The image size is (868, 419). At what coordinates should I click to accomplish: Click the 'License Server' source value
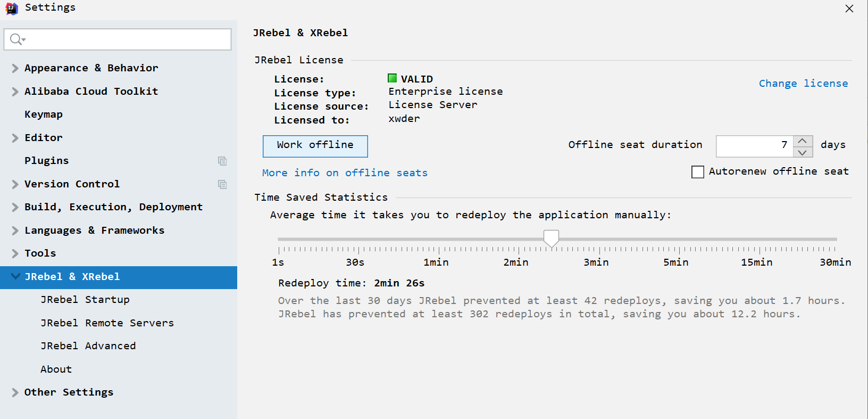[x=433, y=105]
